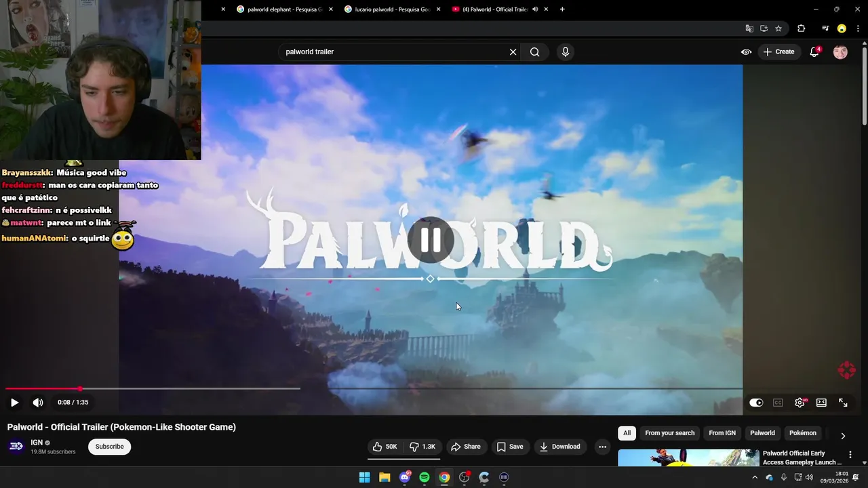This screenshot has width=868, height=488.
Task: Download the video
Action: click(560, 447)
